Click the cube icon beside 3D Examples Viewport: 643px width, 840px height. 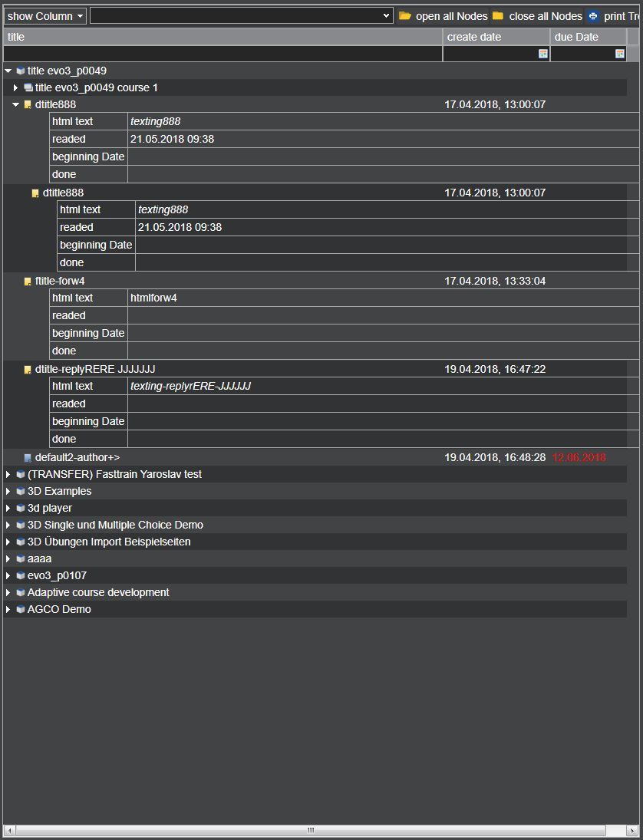pyautogui.click(x=21, y=492)
